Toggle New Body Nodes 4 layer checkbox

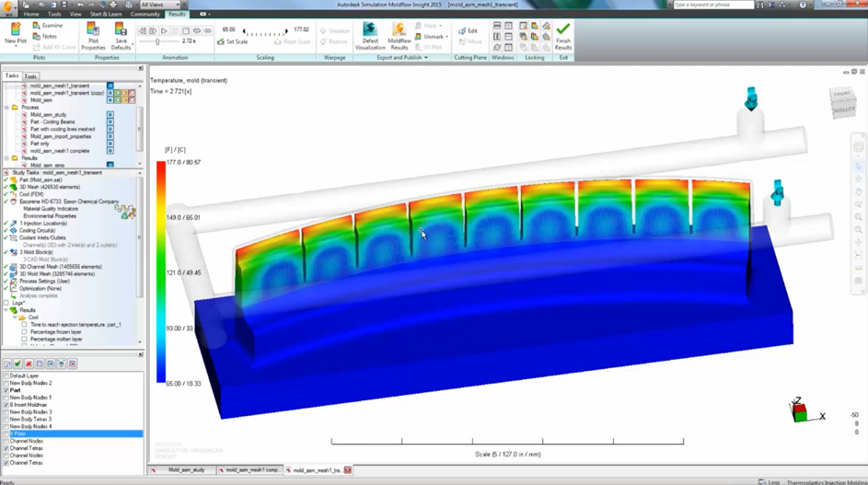click(x=6, y=426)
